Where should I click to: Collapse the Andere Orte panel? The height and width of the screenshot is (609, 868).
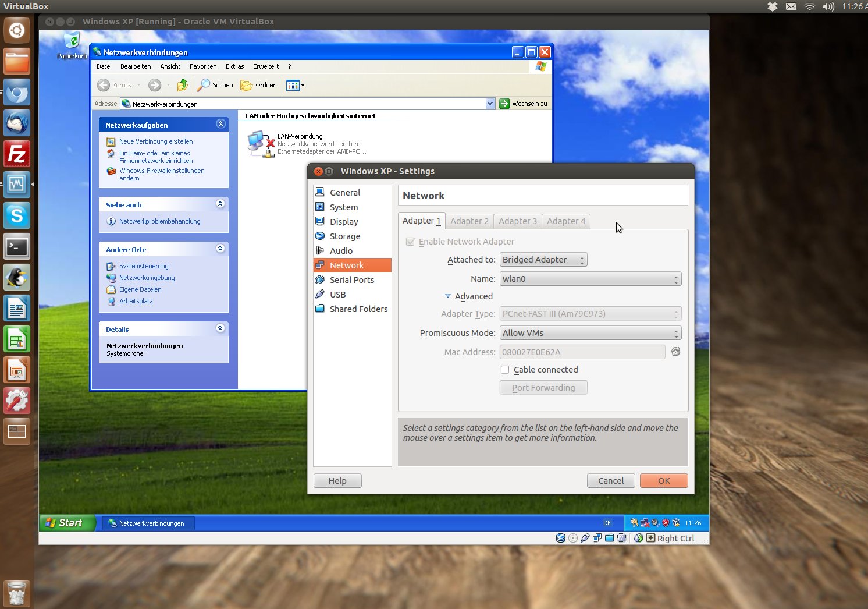220,248
